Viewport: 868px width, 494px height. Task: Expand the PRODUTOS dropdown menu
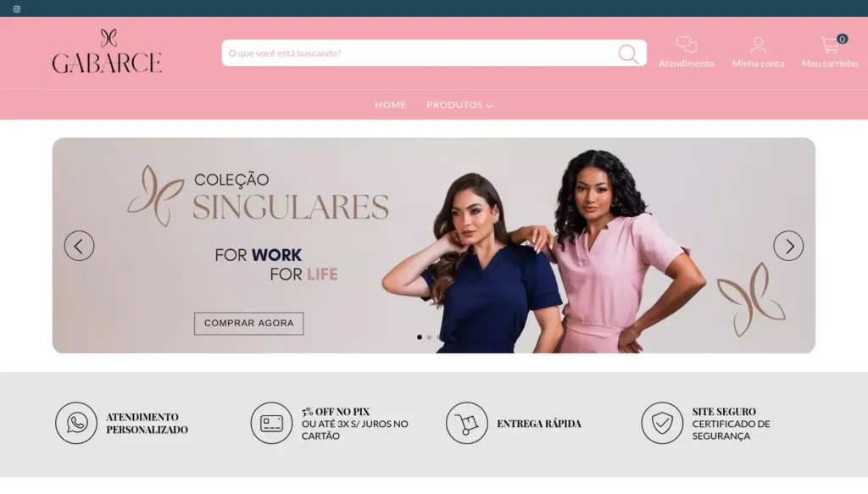(459, 104)
